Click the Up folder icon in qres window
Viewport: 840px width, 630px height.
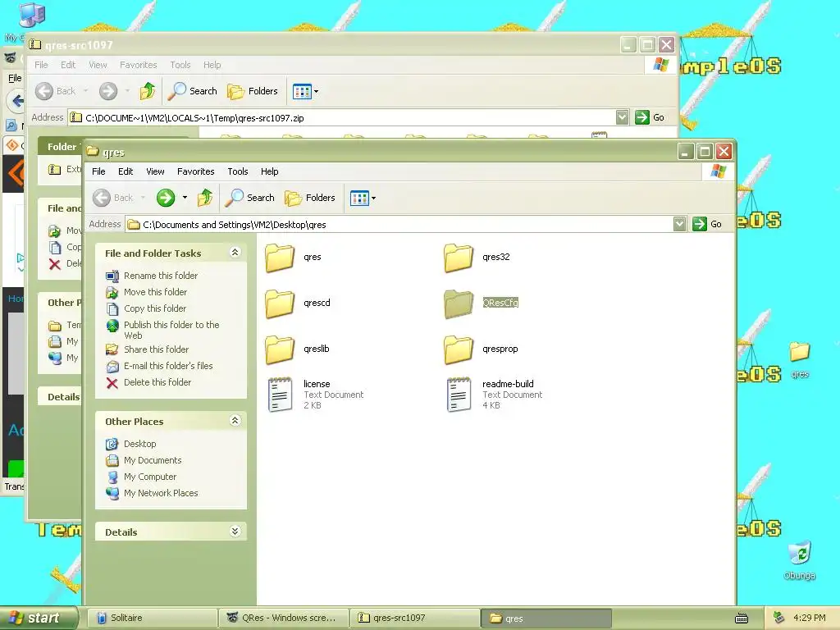(204, 198)
